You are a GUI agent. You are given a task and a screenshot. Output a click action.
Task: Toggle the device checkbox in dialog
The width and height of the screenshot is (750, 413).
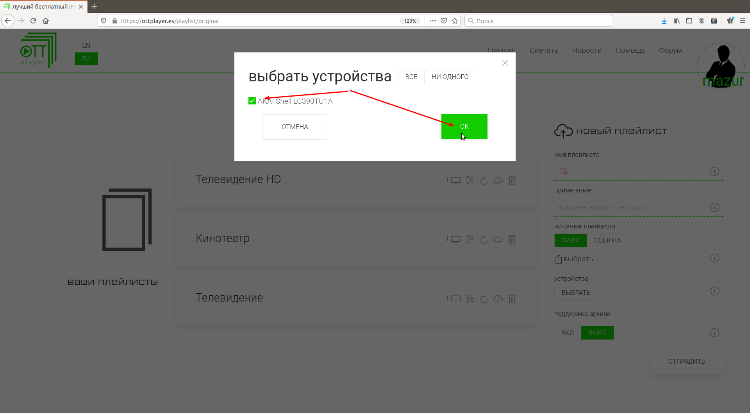[x=252, y=101]
